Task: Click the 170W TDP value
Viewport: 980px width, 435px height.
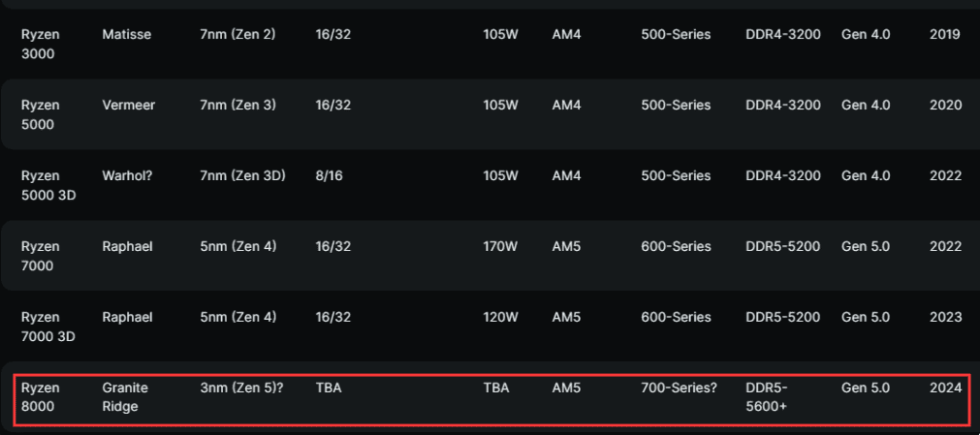Action: click(x=500, y=246)
